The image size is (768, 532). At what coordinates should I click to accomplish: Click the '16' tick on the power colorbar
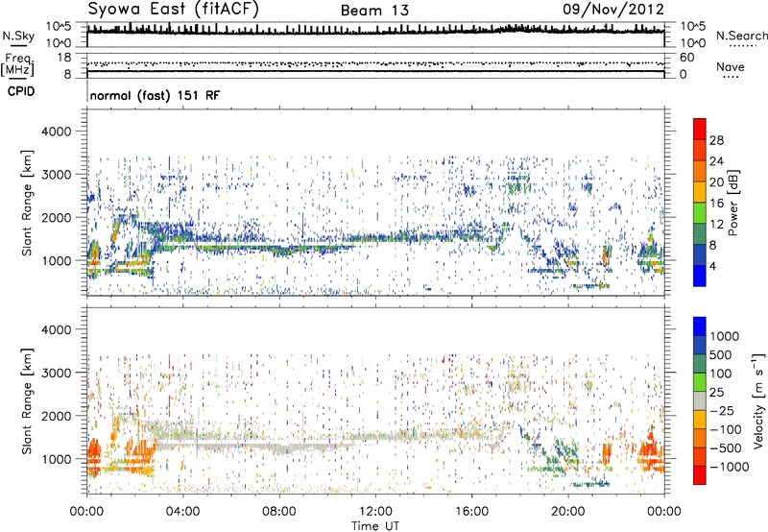click(x=716, y=204)
